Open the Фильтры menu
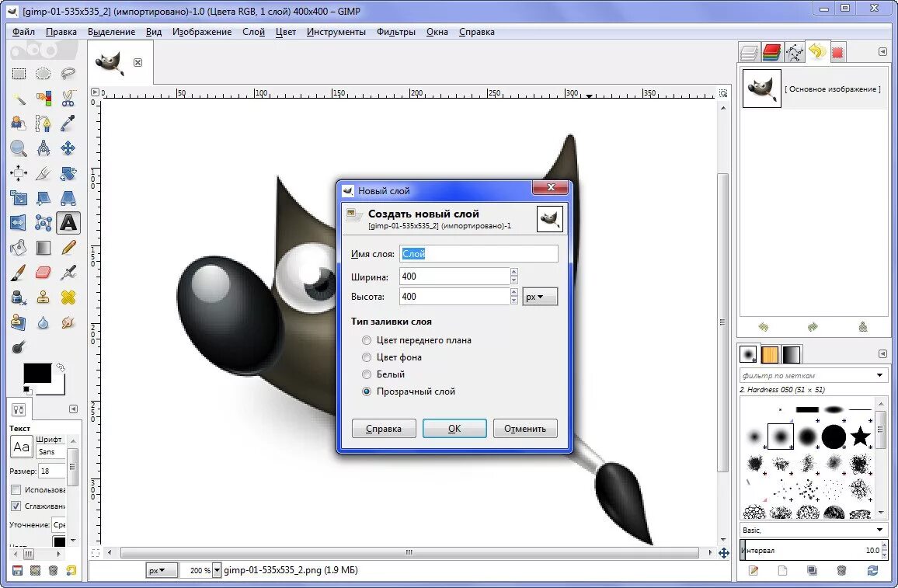 point(395,32)
